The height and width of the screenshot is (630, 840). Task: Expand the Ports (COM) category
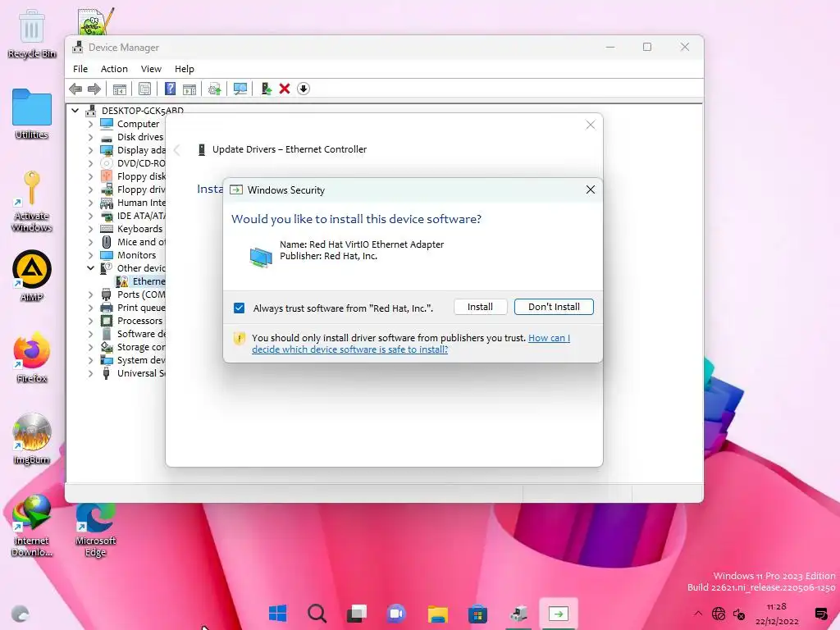click(90, 294)
